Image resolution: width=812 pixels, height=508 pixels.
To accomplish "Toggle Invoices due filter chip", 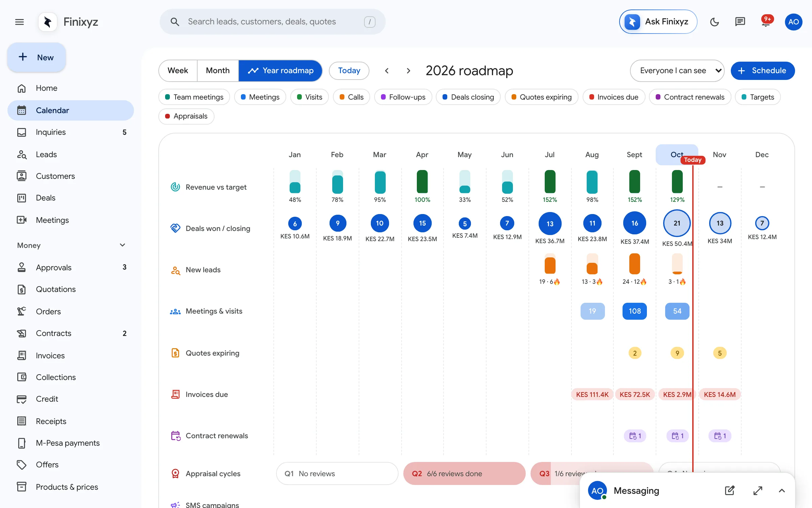I will tap(614, 97).
